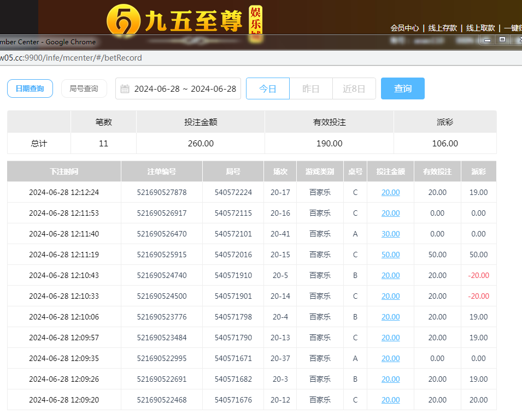Open 线上取款 from the top navigation
This screenshot has height=420, width=522.
pos(480,28)
